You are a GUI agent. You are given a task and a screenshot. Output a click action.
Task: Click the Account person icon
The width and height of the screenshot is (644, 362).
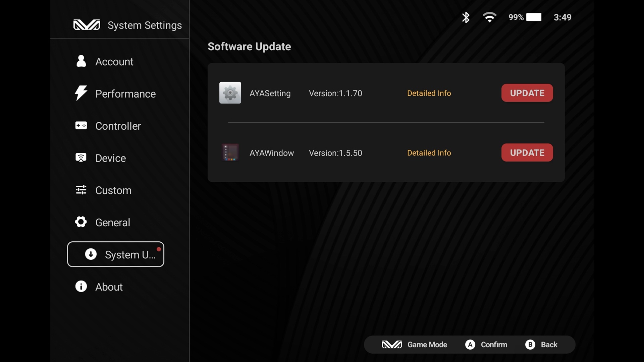(81, 61)
